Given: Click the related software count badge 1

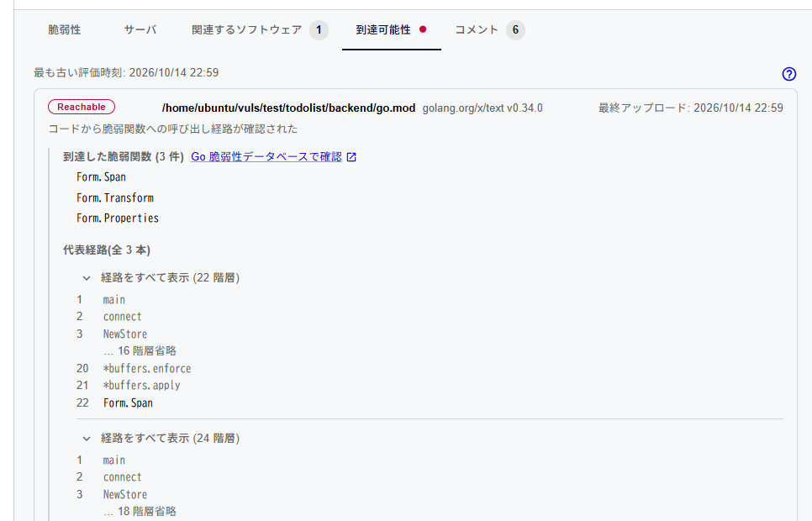Looking at the screenshot, I should (x=319, y=30).
